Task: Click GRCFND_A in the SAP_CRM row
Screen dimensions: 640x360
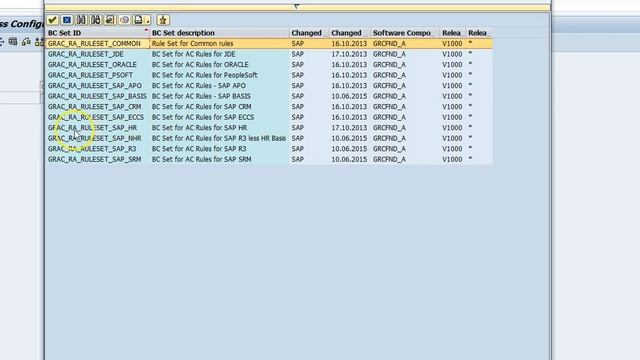Action: 389,107
